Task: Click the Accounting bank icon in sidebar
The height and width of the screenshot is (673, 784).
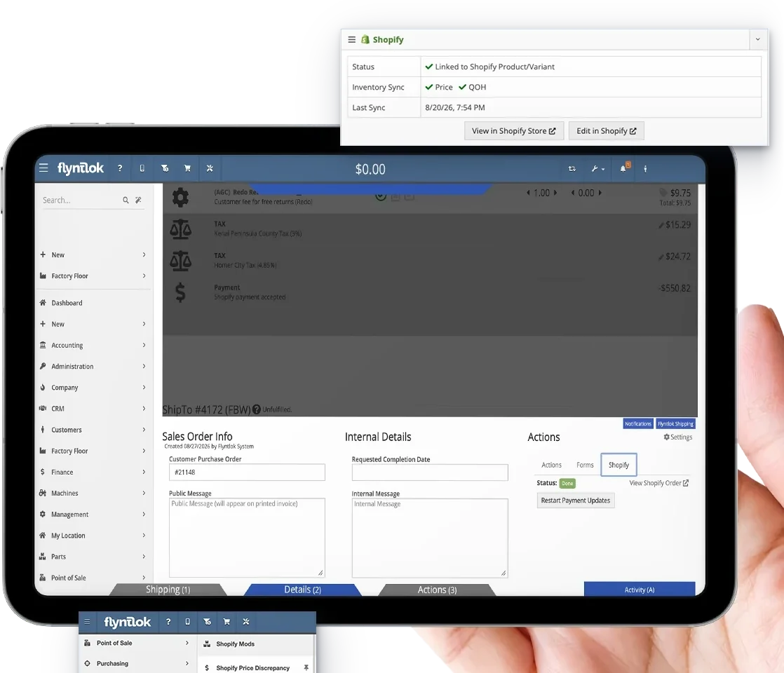Action: 43,345
